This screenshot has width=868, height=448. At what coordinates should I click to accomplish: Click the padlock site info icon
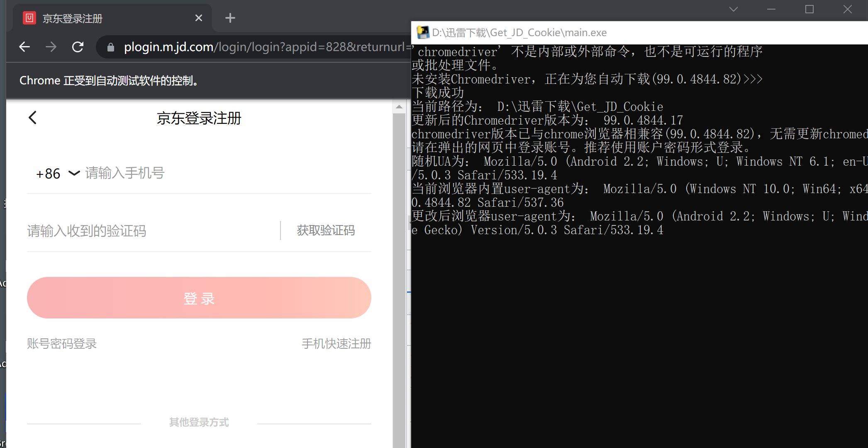[x=111, y=47]
